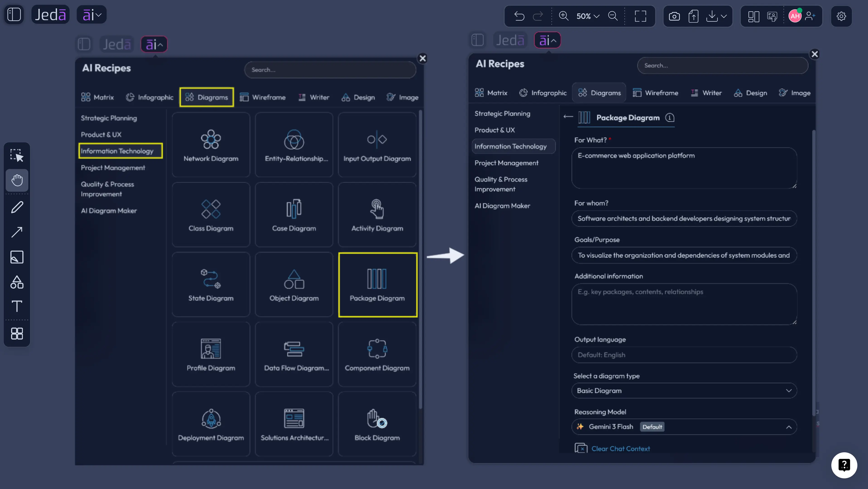Select Information Technology in the left panel's category list

[121, 151]
